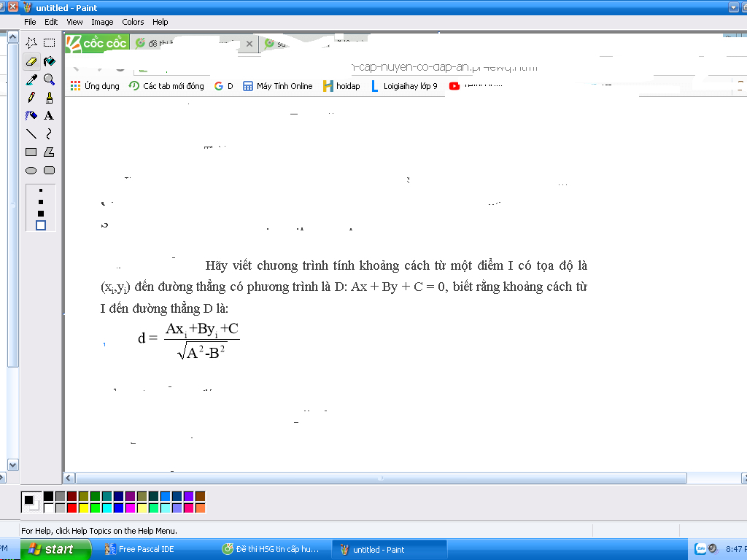Click the Máy Tính Online bookmark
This screenshot has height=560, width=747.
click(x=278, y=86)
